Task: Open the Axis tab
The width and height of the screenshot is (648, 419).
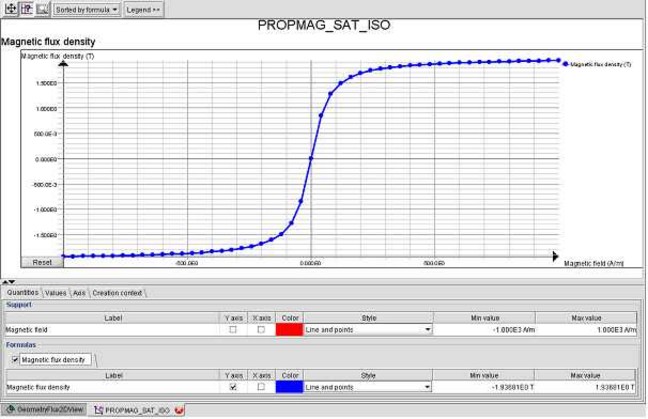Action: (79, 293)
